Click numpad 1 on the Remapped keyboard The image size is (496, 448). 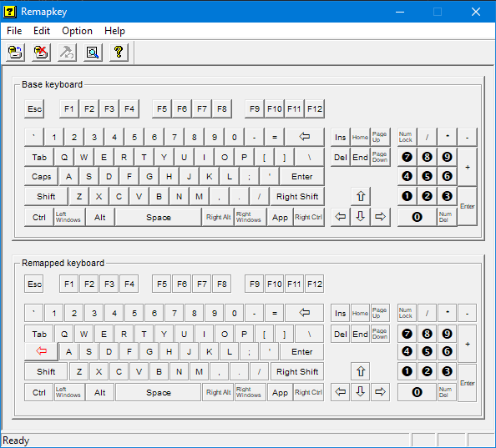[407, 371]
